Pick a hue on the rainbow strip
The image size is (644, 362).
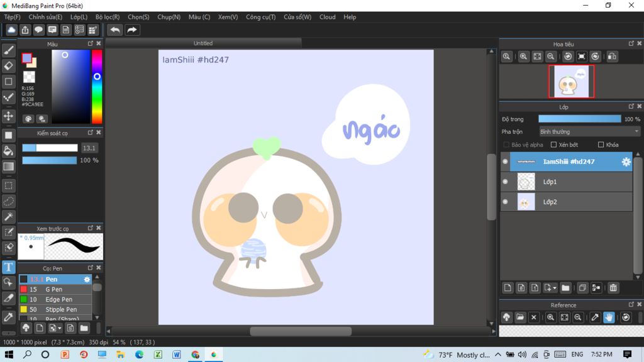click(97, 87)
